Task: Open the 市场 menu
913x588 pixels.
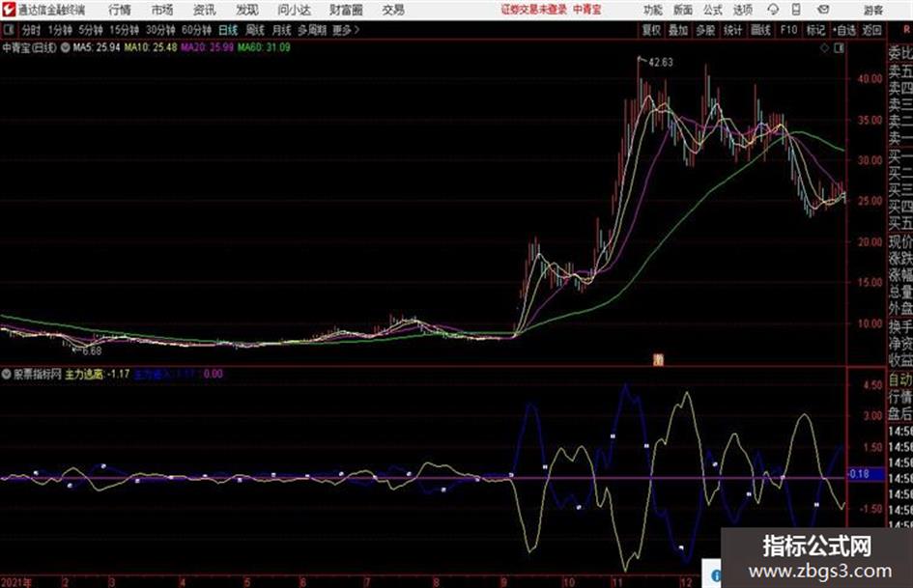Action: coord(162,10)
